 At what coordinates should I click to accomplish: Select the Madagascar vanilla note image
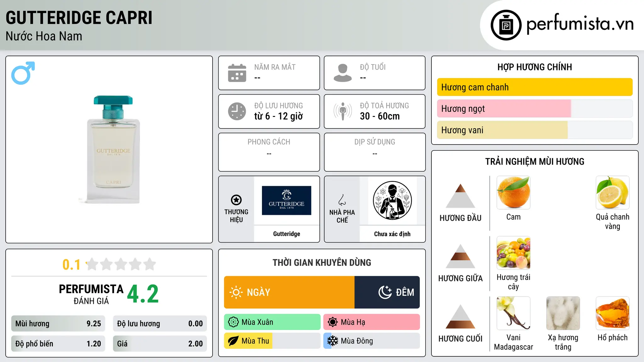(x=514, y=313)
